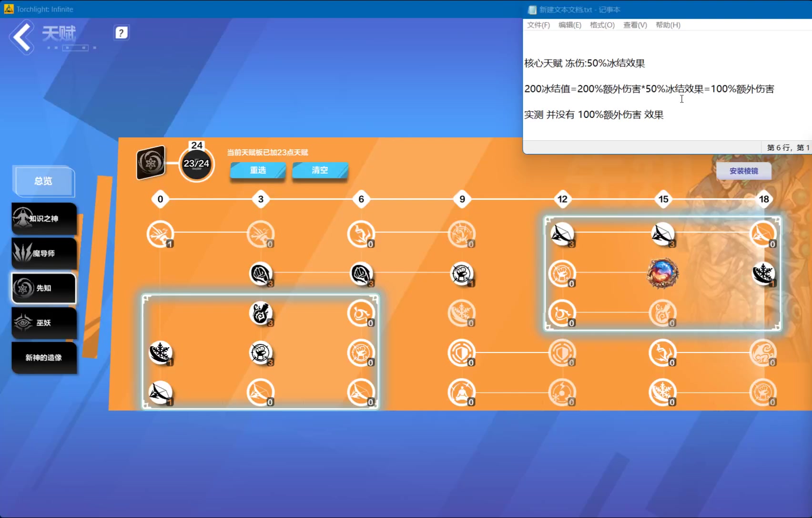This screenshot has height=518, width=812.
Task: Select the 新神的造像 tab
Action: click(x=43, y=358)
